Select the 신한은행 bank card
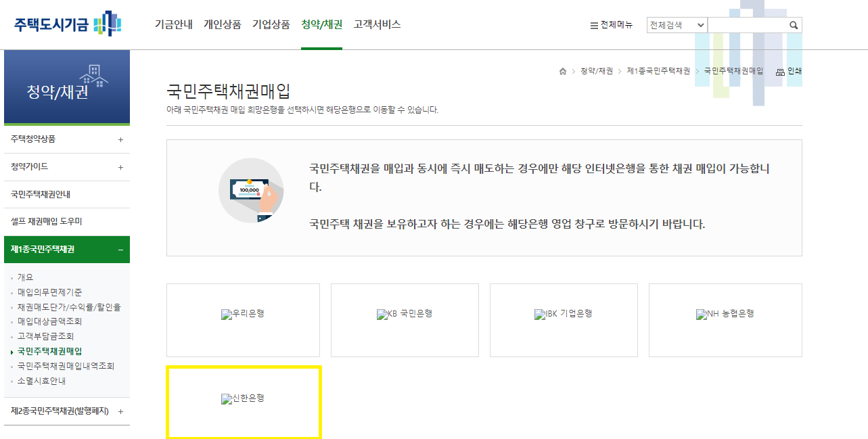Viewport: 868px width, 439px height. pyautogui.click(x=244, y=402)
